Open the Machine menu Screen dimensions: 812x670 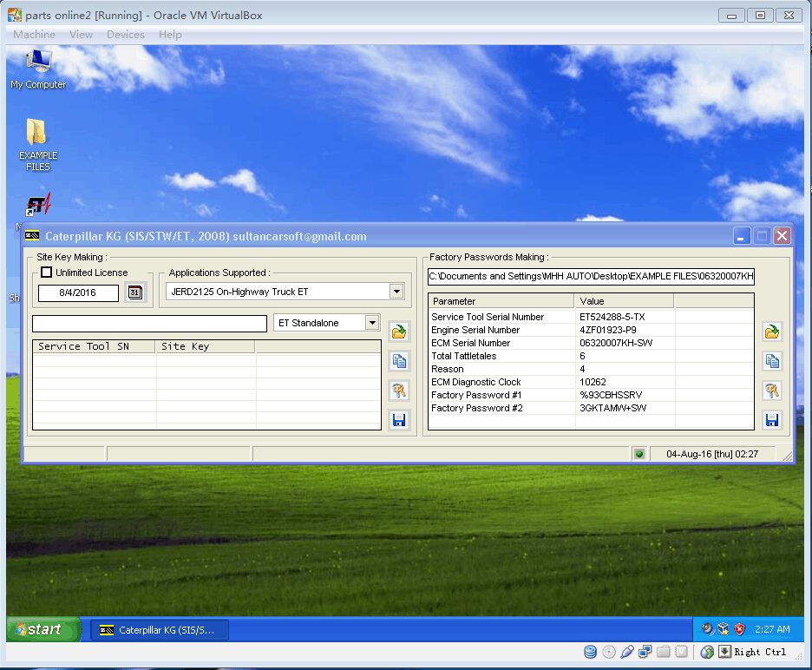coord(34,34)
